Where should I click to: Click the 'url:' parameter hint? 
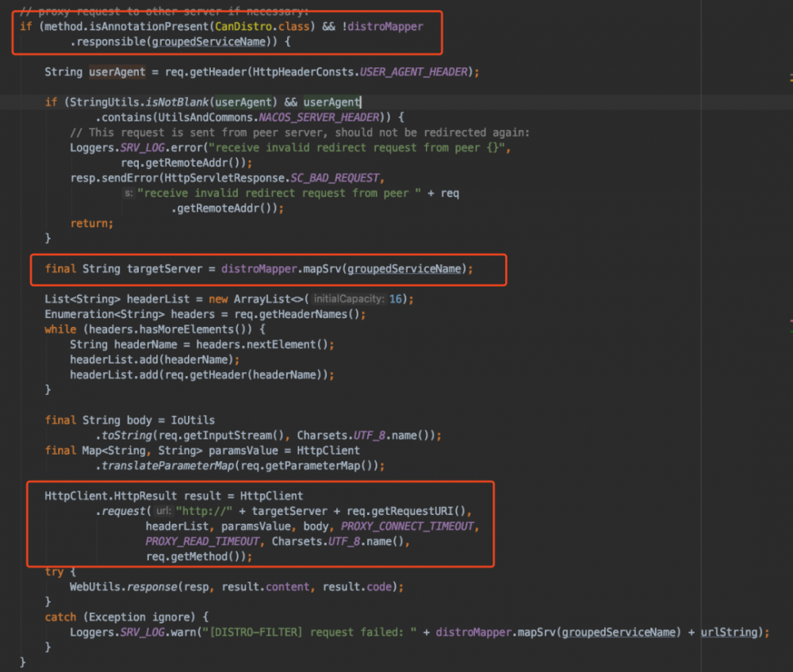pos(163,511)
